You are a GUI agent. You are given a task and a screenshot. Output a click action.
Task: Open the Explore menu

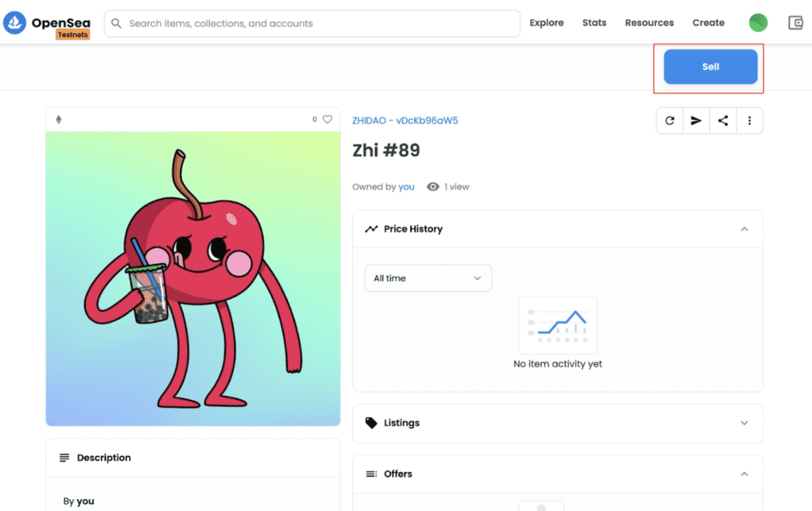(x=546, y=23)
